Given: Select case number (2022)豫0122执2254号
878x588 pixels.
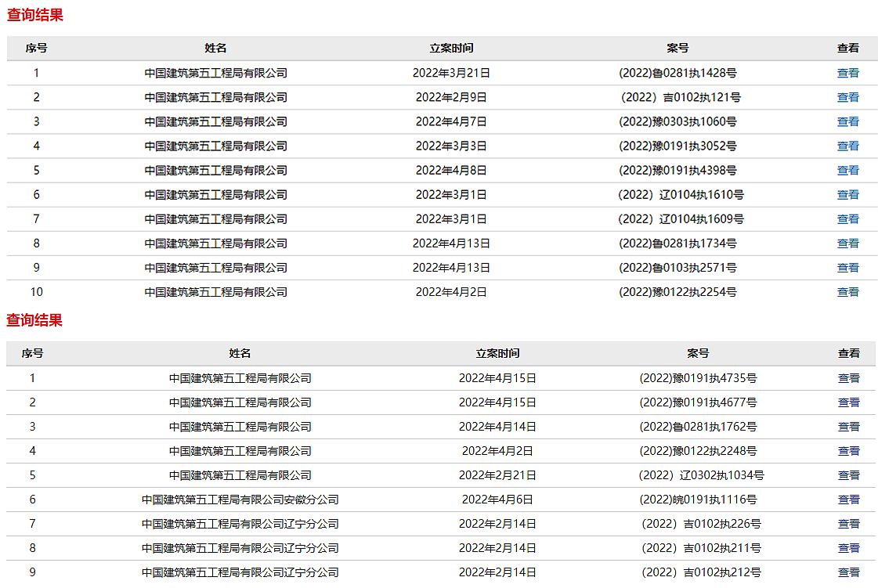Looking at the screenshot, I should pyautogui.click(x=677, y=292).
